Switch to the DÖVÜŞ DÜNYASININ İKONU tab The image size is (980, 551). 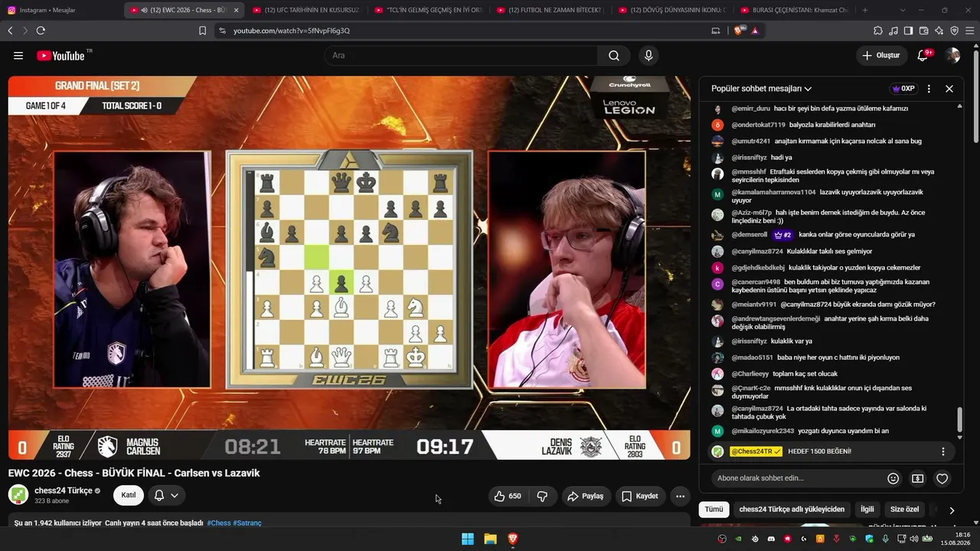click(673, 10)
